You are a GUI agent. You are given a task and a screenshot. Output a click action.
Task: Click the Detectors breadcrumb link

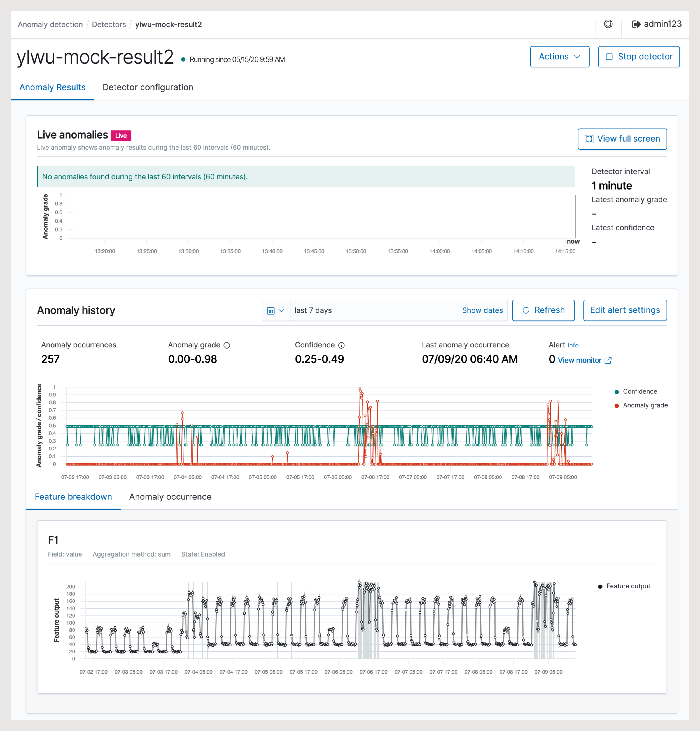109,25
